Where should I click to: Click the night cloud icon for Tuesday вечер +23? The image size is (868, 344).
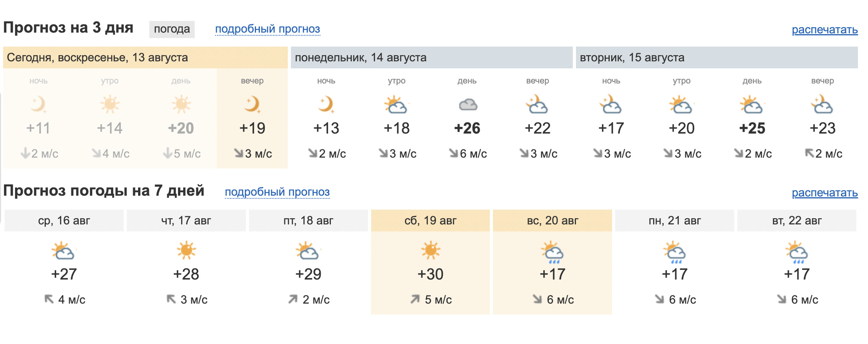pos(822,104)
